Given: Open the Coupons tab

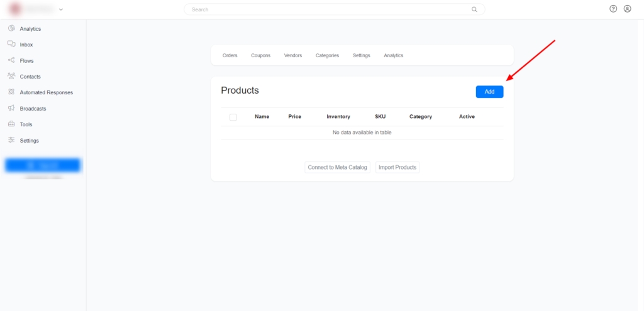Looking at the screenshot, I should point(260,55).
